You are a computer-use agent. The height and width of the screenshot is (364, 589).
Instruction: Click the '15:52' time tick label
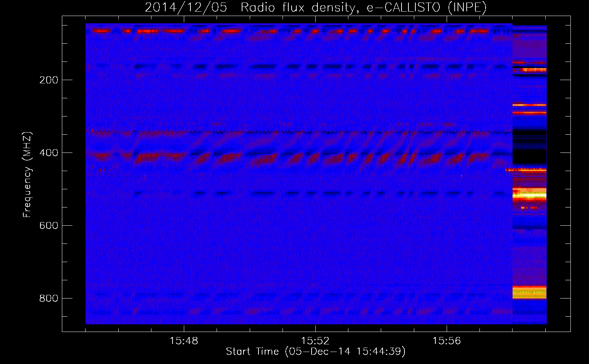point(315,341)
